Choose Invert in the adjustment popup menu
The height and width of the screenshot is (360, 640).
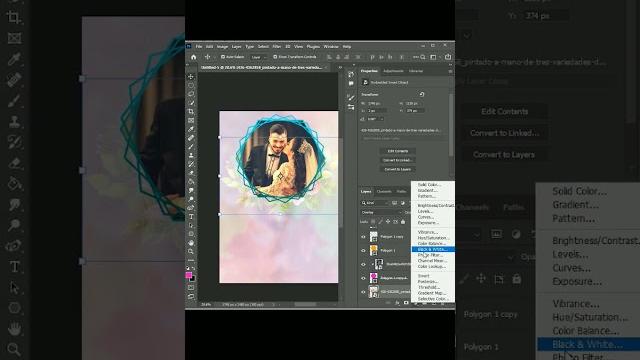pyautogui.click(x=433, y=276)
